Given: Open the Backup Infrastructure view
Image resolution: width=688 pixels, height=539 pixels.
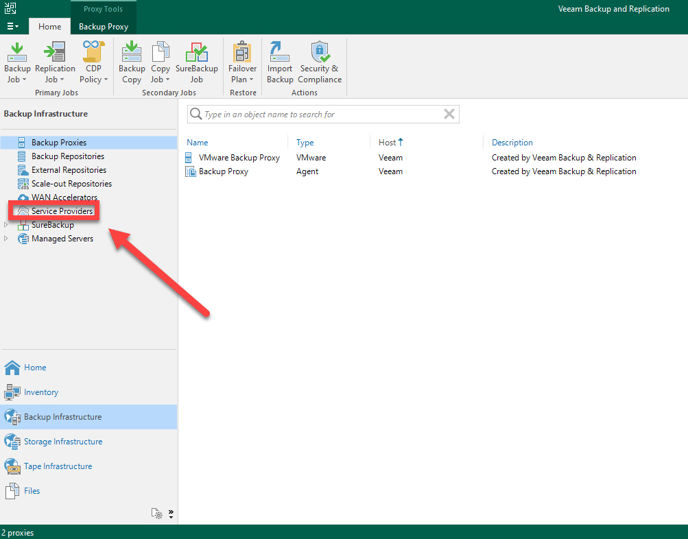Looking at the screenshot, I should [x=89, y=417].
